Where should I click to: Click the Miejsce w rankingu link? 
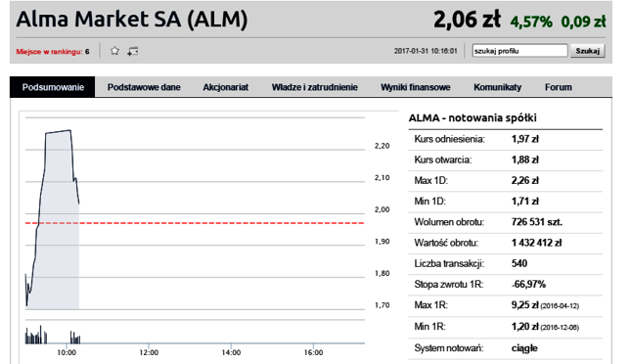coord(53,52)
